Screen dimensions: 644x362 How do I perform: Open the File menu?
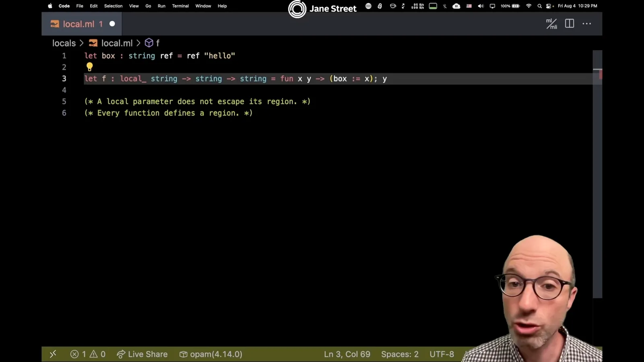80,6
